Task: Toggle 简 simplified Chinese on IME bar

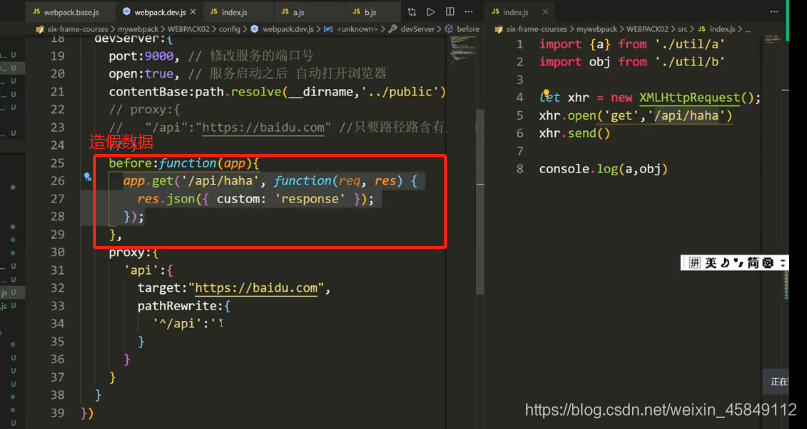Action: point(753,263)
